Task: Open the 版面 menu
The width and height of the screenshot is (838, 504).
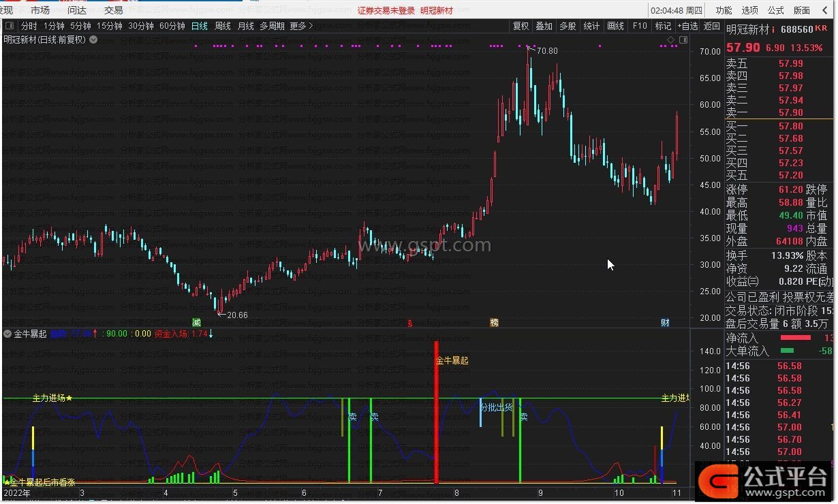Action: tap(802, 10)
